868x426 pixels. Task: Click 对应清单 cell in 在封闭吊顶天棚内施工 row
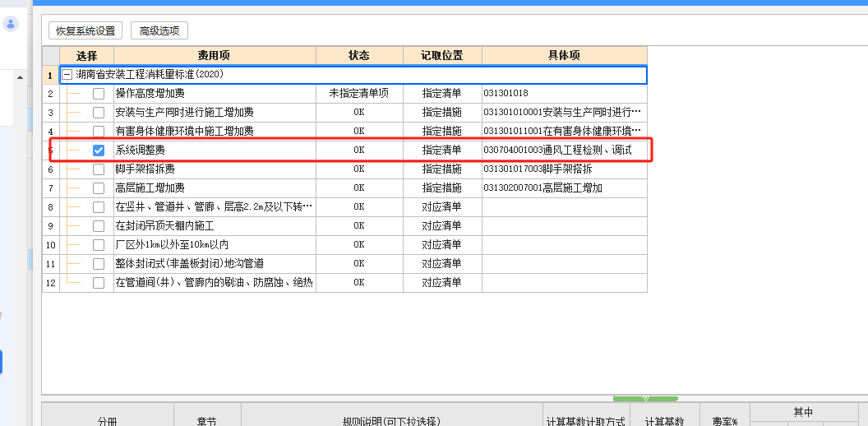(441, 225)
